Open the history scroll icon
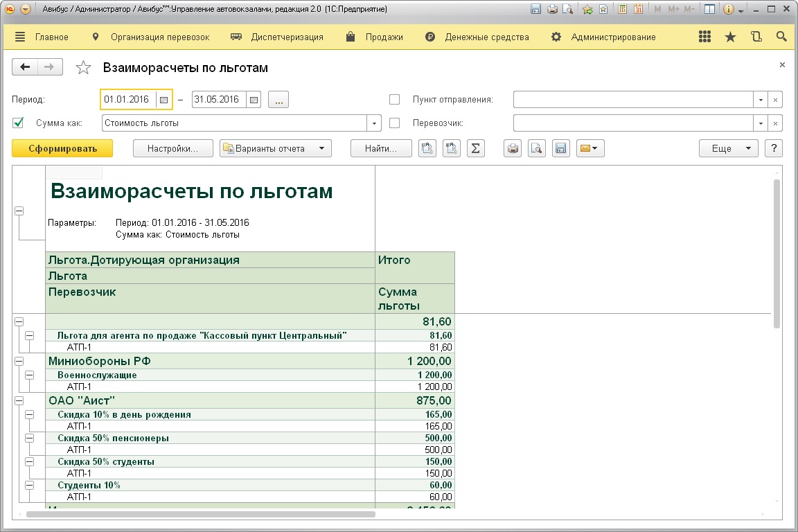The image size is (798, 532). pyautogui.click(x=756, y=37)
